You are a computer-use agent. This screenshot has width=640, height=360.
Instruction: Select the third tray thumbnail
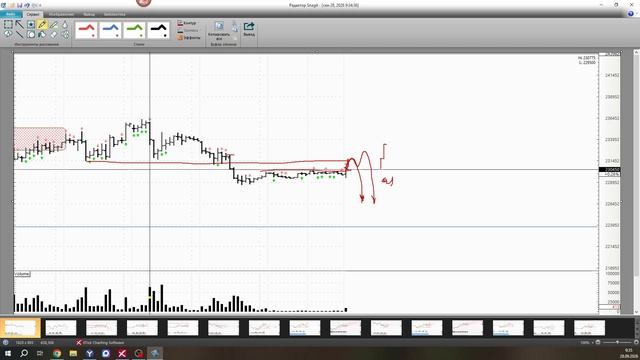point(101,328)
